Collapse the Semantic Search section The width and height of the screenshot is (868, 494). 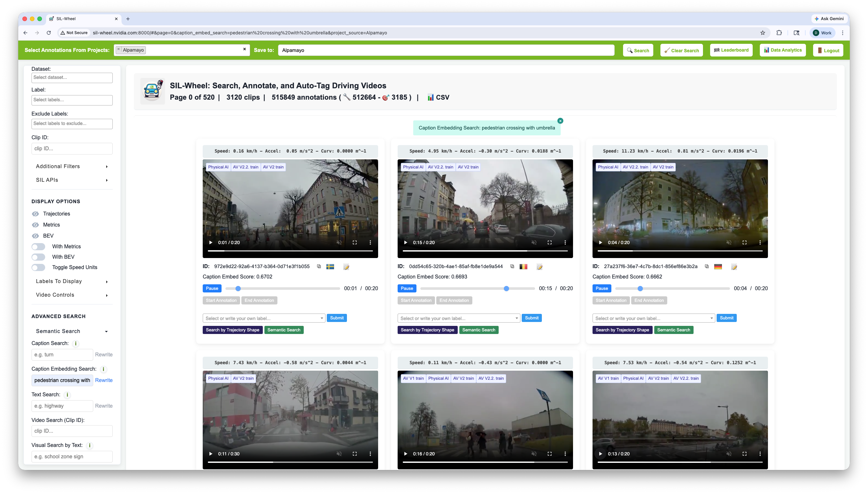click(72, 331)
